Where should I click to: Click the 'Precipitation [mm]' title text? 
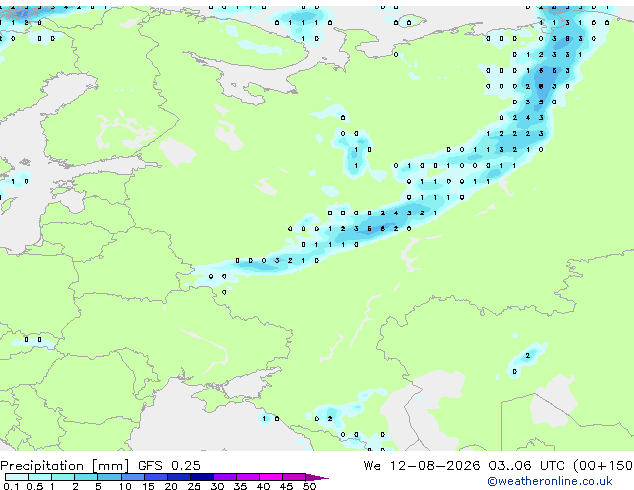pyautogui.click(x=65, y=466)
